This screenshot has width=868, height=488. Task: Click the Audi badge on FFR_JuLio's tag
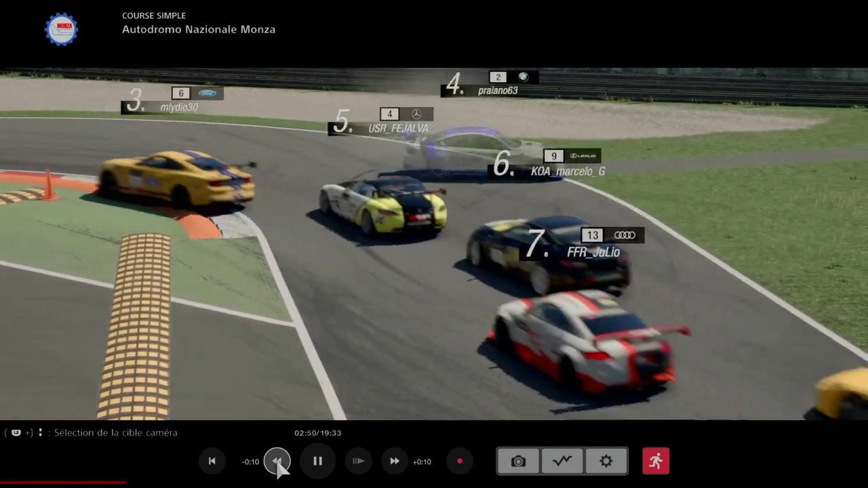(x=625, y=235)
